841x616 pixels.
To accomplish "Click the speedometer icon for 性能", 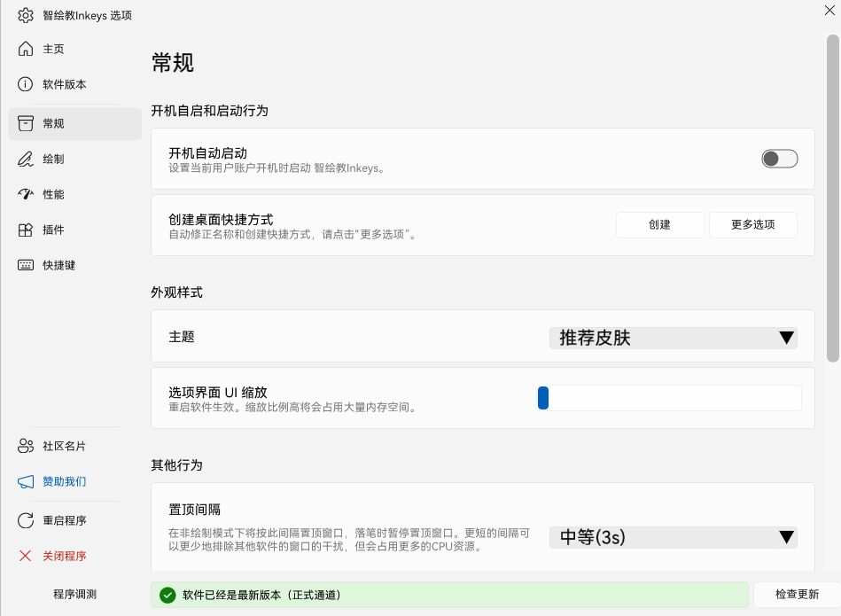I will pos(25,194).
